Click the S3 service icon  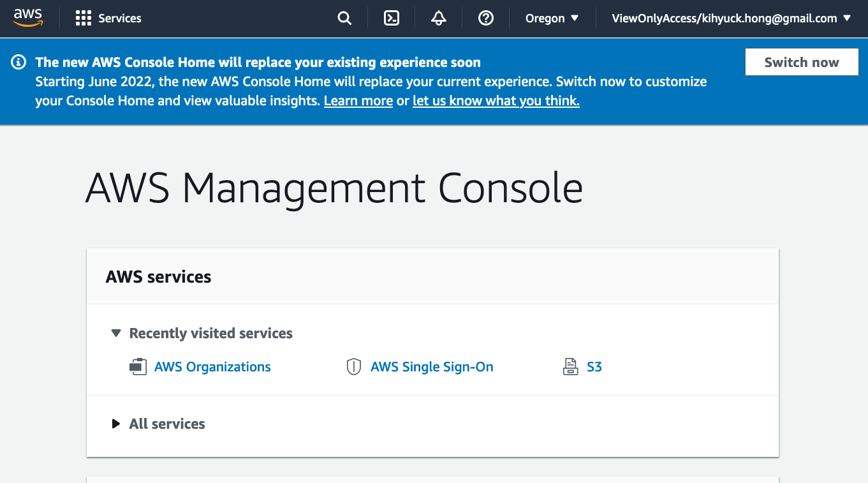coord(570,367)
